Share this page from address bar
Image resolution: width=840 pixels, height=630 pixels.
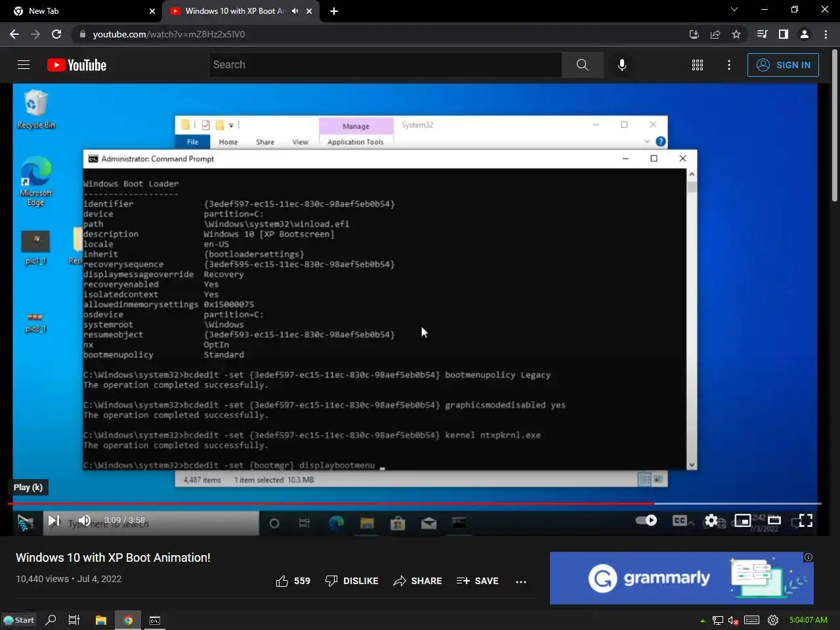point(715,34)
